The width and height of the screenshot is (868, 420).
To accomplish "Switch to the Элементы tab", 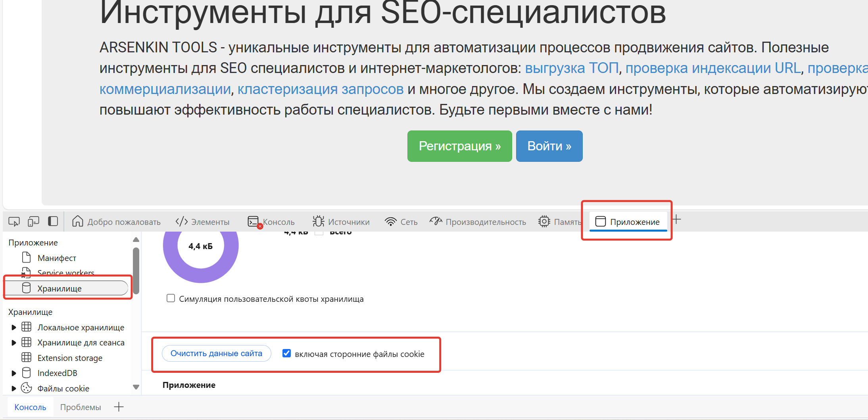I will coord(202,222).
